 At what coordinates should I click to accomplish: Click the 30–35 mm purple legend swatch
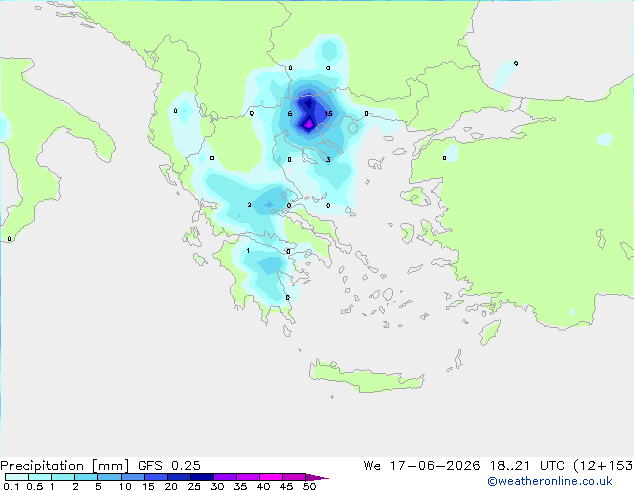(x=225, y=477)
